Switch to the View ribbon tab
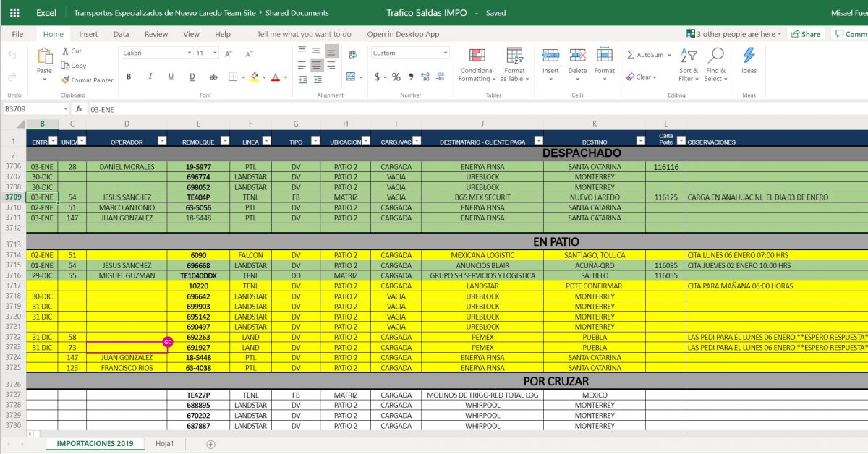868x454 pixels. tap(191, 34)
